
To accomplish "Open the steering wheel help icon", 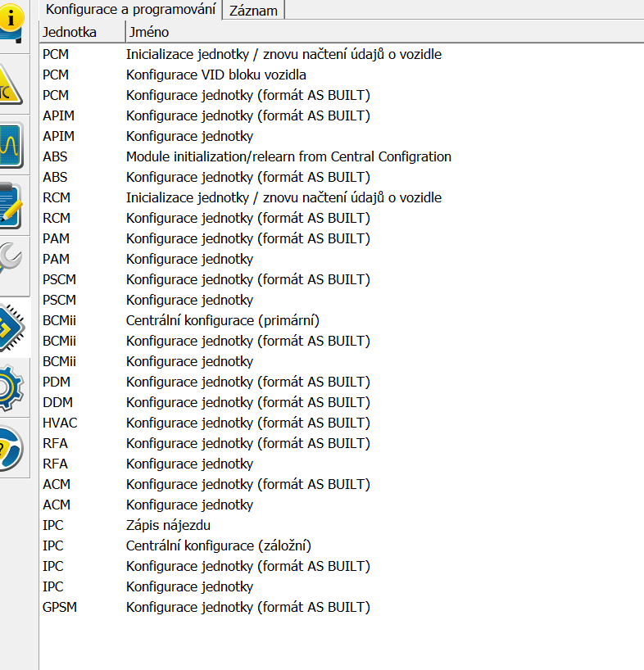I will coord(13,448).
